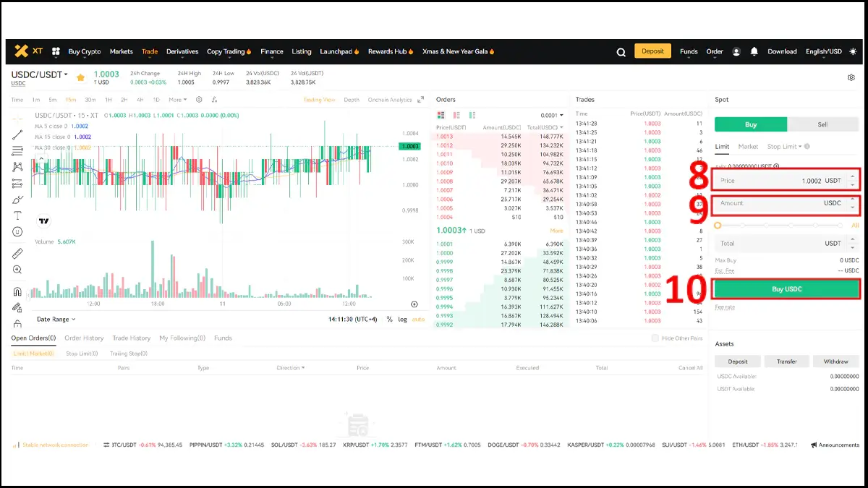The height and width of the screenshot is (488, 868).
Task: Toggle auto scale on chart
Action: (418, 319)
